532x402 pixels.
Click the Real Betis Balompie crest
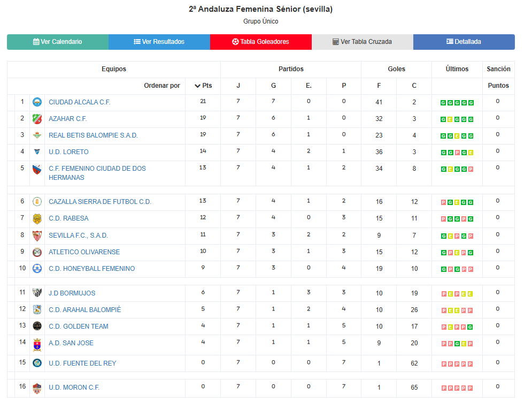(37, 135)
